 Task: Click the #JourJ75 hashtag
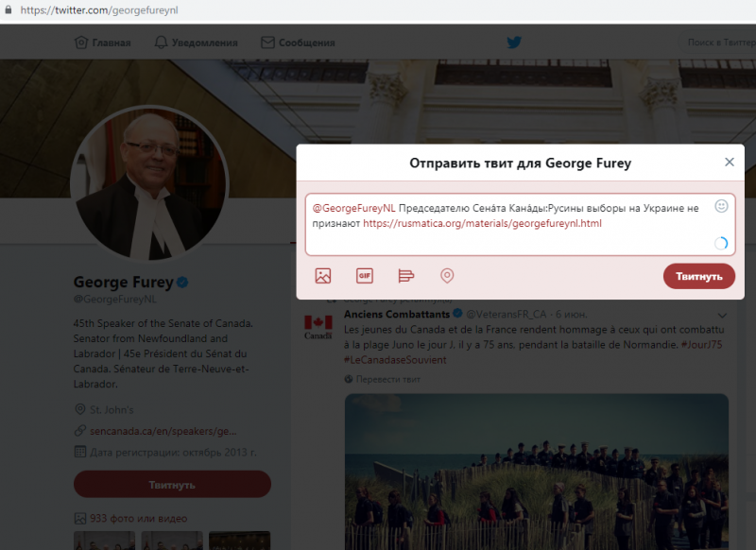point(701,345)
